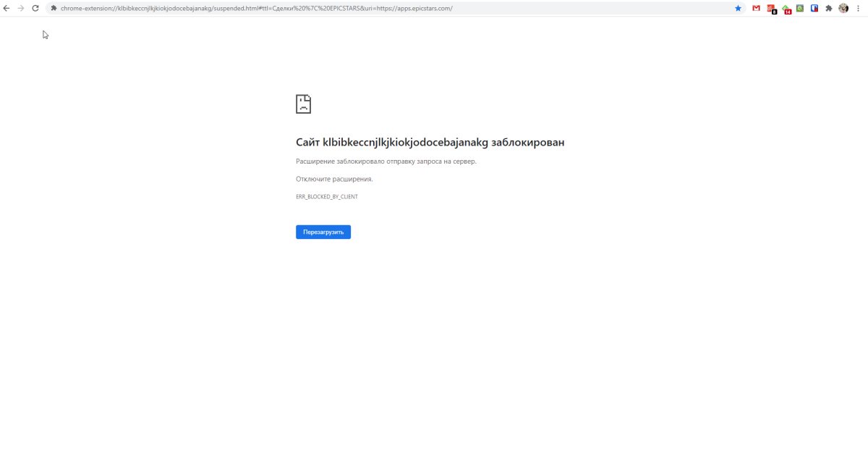
Task: Open the red extension with badge 8
Action: pos(771,9)
